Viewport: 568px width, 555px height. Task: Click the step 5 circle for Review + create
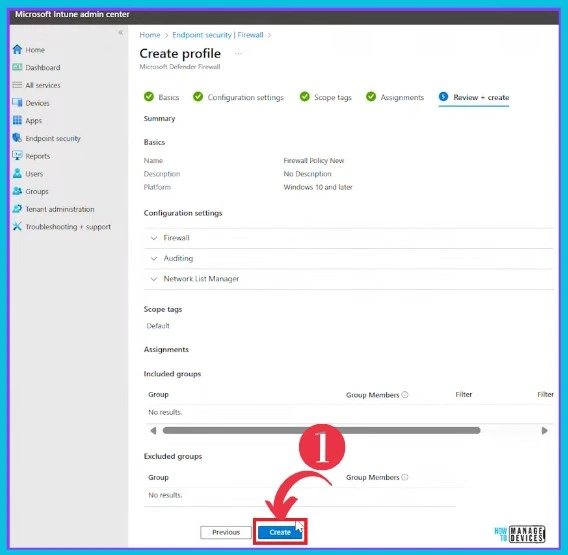[x=443, y=96]
